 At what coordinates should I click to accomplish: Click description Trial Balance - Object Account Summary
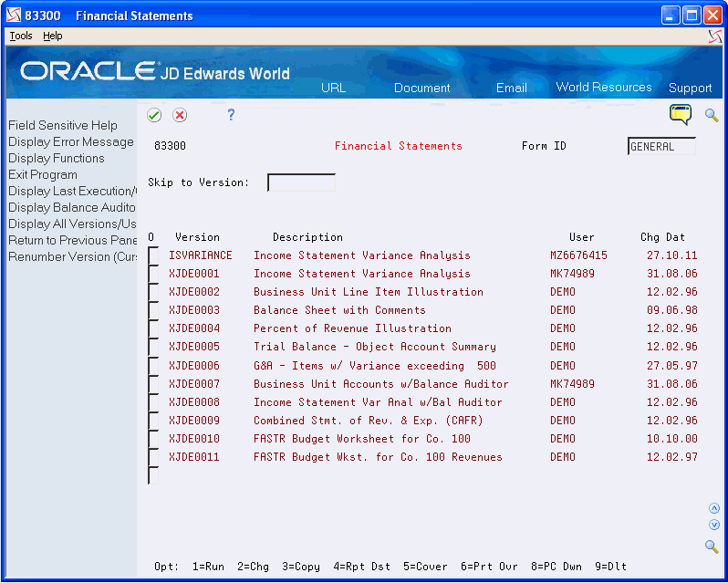point(375,347)
